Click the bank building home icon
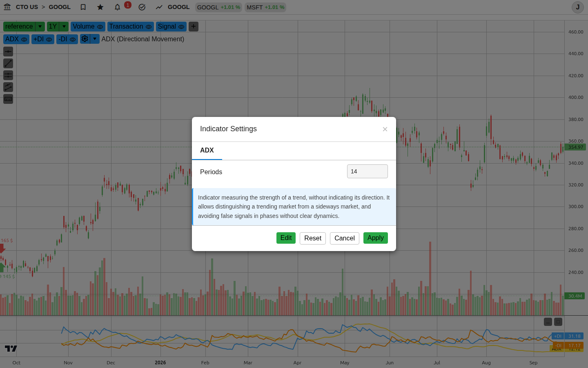The height and width of the screenshot is (368, 588). tap(7, 7)
